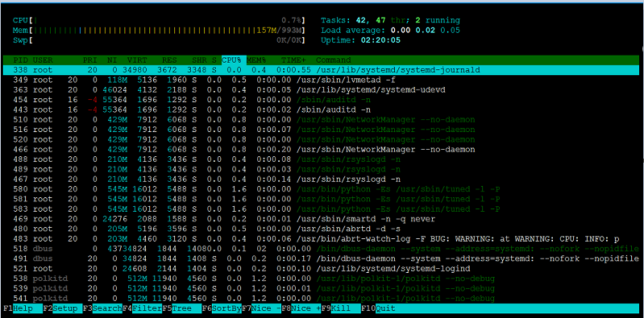Open F2 Setup in the bottom bar

coord(62,308)
